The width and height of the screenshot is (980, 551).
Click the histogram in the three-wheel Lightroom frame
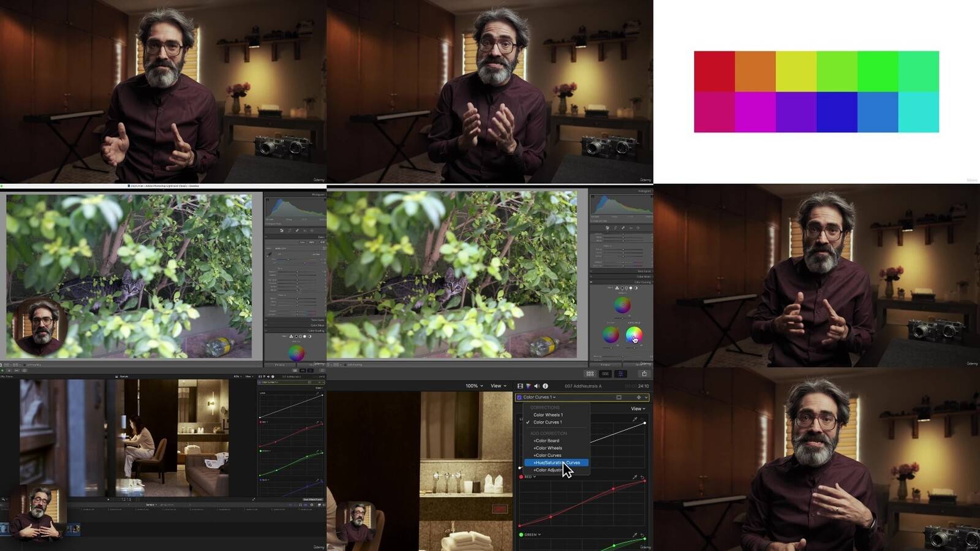pyautogui.click(x=622, y=204)
